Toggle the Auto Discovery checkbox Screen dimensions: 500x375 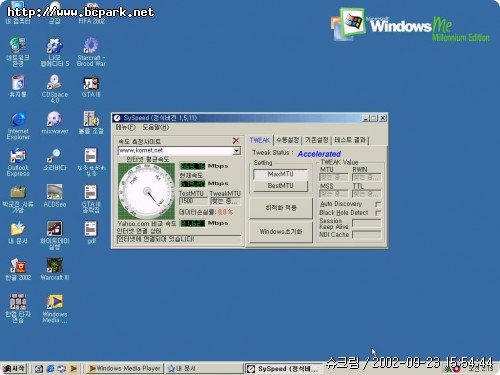(x=378, y=204)
